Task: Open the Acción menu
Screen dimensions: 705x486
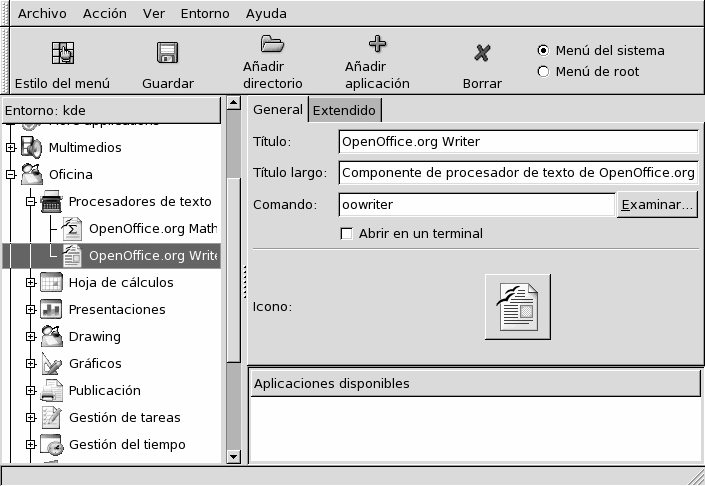Action: tap(105, 13)
